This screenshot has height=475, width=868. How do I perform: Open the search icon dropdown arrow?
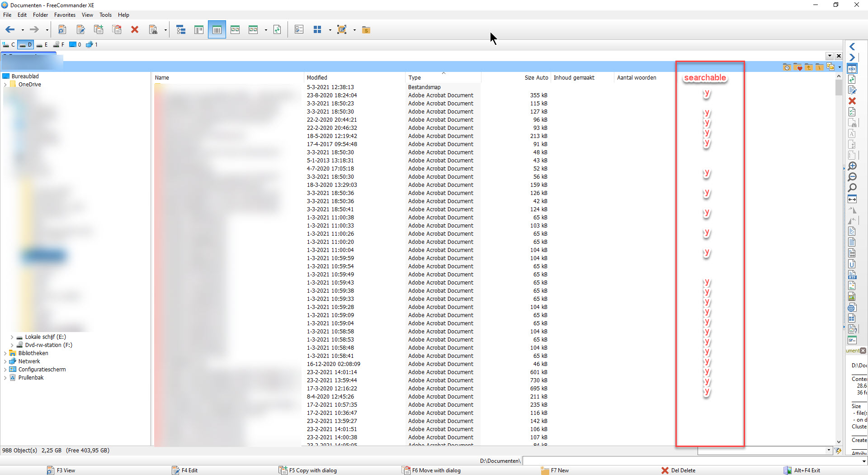(165, 30)
